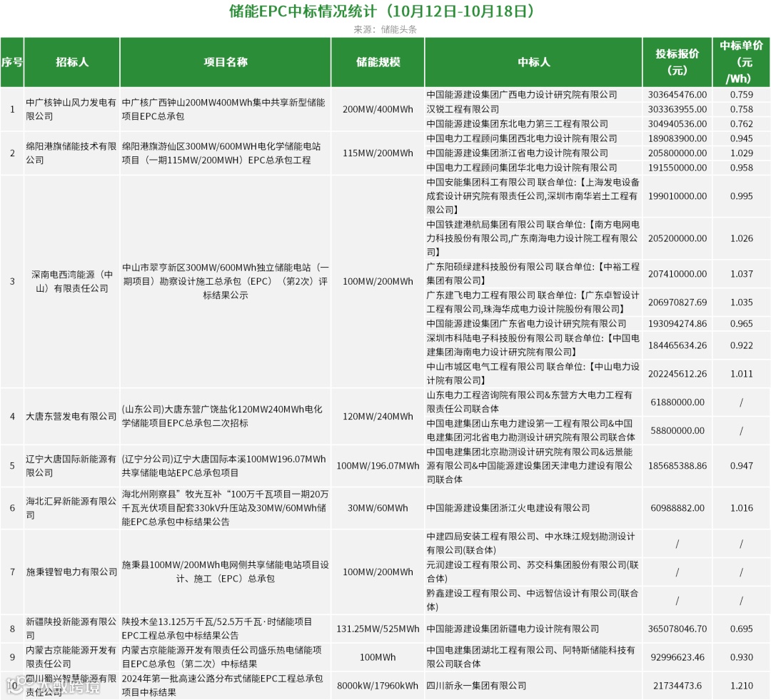Click capacity cell 115MW/200MWh
The height and width of the screenshot is (700, 771).
(378, 153)
